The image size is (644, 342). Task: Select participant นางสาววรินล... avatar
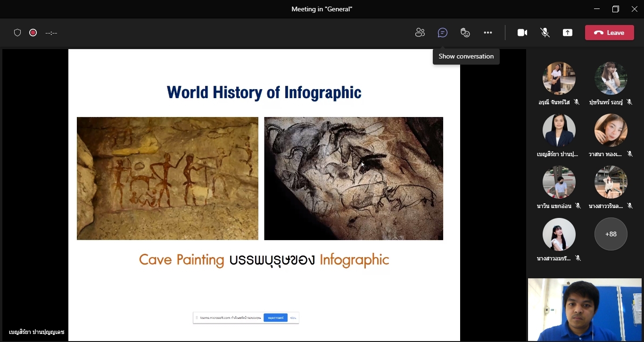611,182
